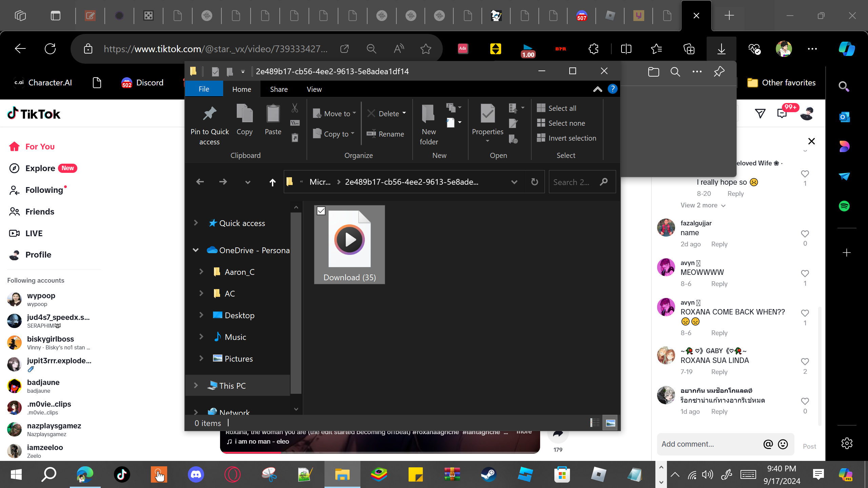
Task: Switch to the Share ribbon tab
Action: [279, 89]
